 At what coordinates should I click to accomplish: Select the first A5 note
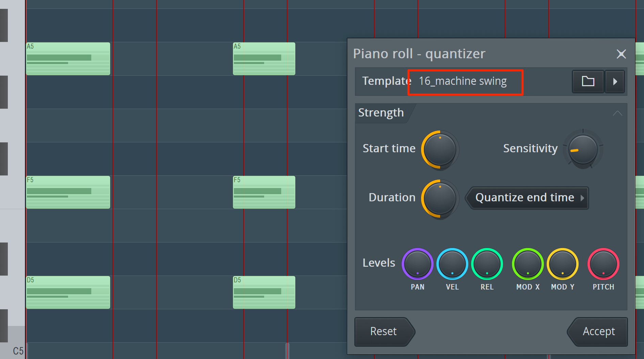(68, 59)
